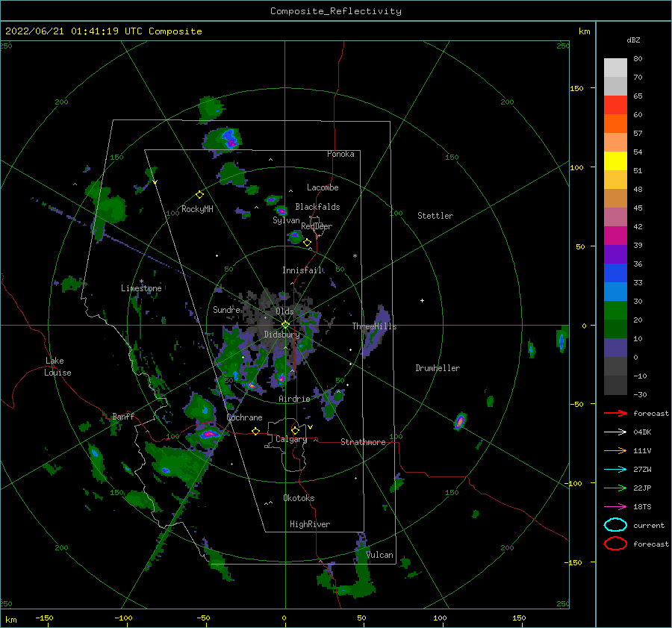The image size is (672, 628).
Task: Click the Innisfail label
Action: tap(302, 270)
